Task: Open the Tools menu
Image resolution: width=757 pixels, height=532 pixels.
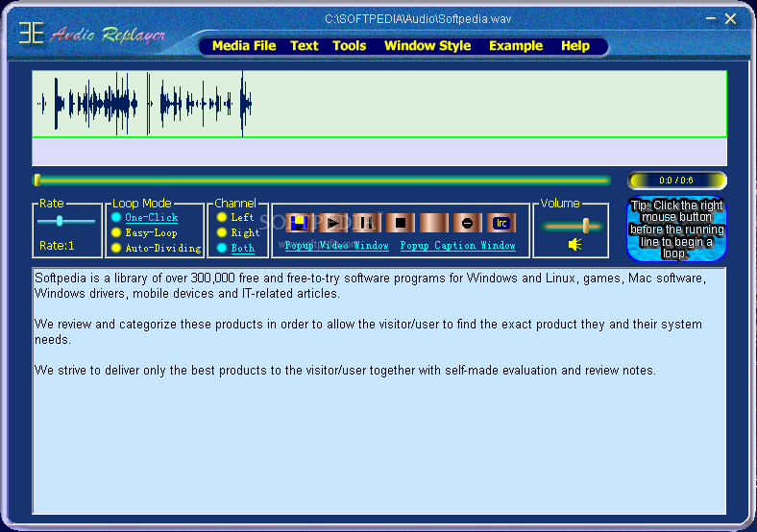Action: click(x=349, y=46)
